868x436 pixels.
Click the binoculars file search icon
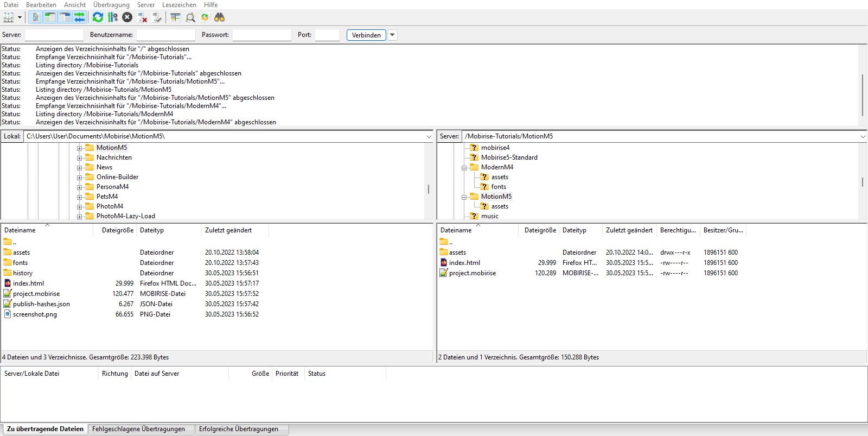[219, 17]
